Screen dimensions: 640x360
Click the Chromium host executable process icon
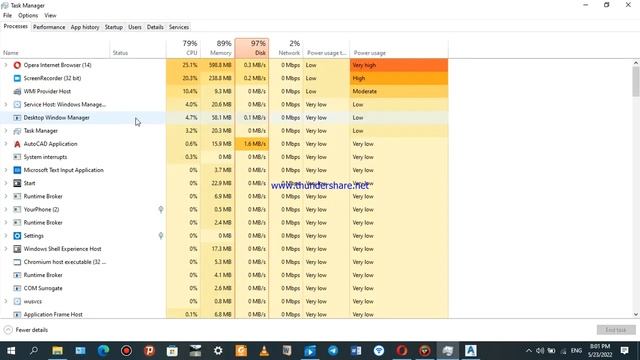[17, 262]
